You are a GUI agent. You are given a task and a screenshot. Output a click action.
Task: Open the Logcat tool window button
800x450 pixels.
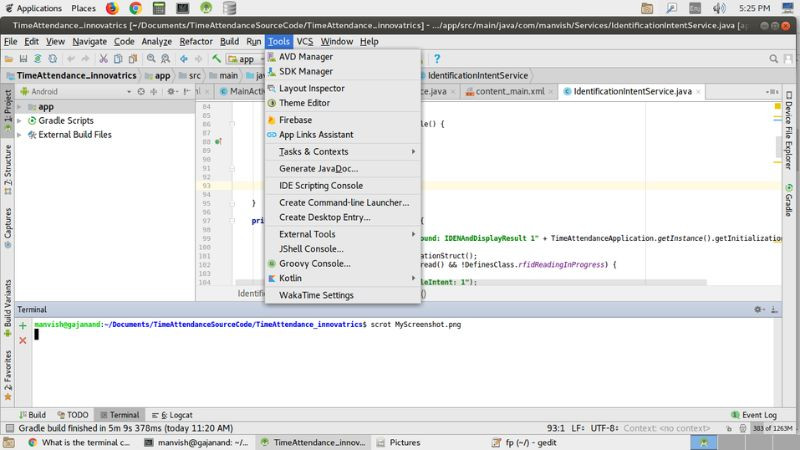[x=172, y=415]
